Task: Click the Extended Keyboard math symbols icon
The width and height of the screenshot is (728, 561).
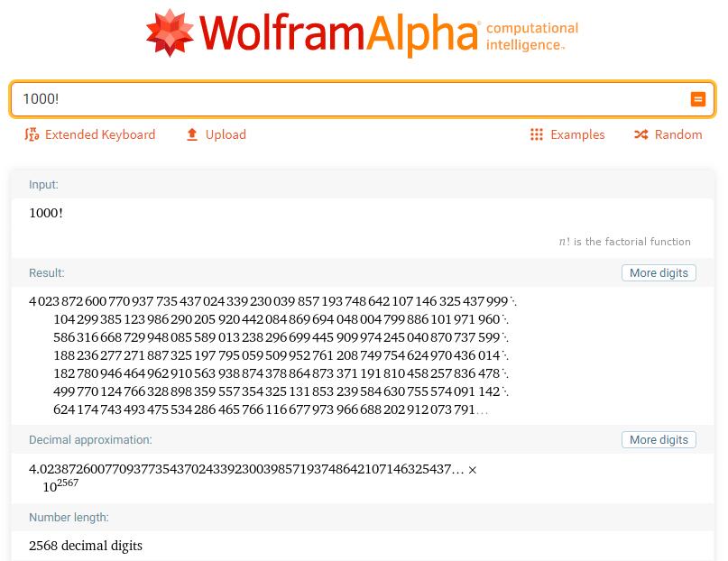Action: [32, 134]
